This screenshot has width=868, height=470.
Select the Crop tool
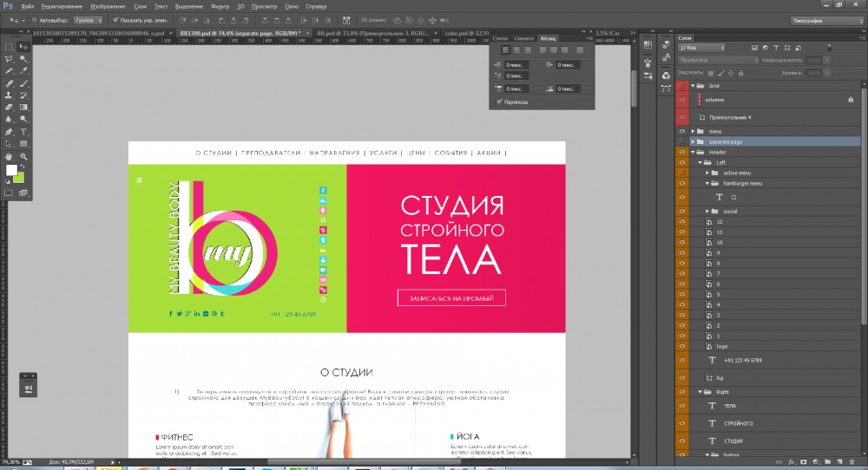(x=9, y=71)
